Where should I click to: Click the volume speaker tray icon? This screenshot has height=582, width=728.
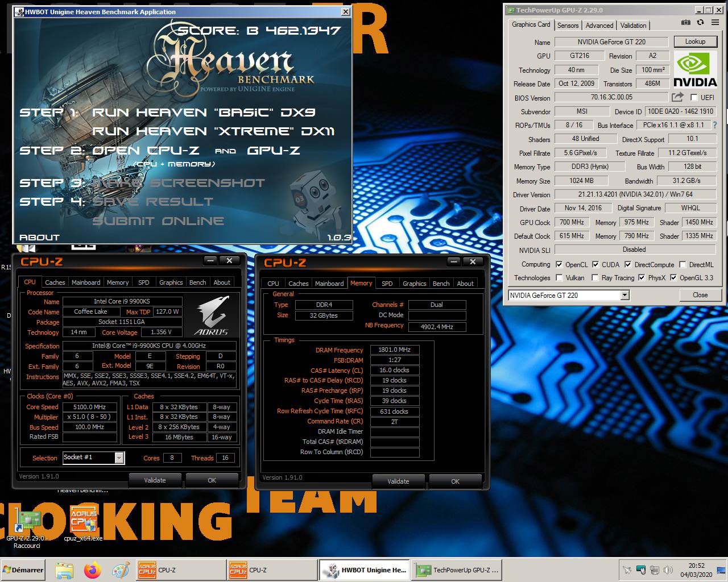coord(668,570)
